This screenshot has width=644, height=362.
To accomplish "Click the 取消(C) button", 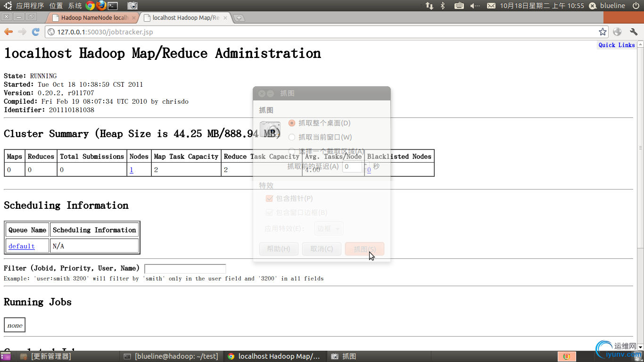I will [x=322, y=249].
